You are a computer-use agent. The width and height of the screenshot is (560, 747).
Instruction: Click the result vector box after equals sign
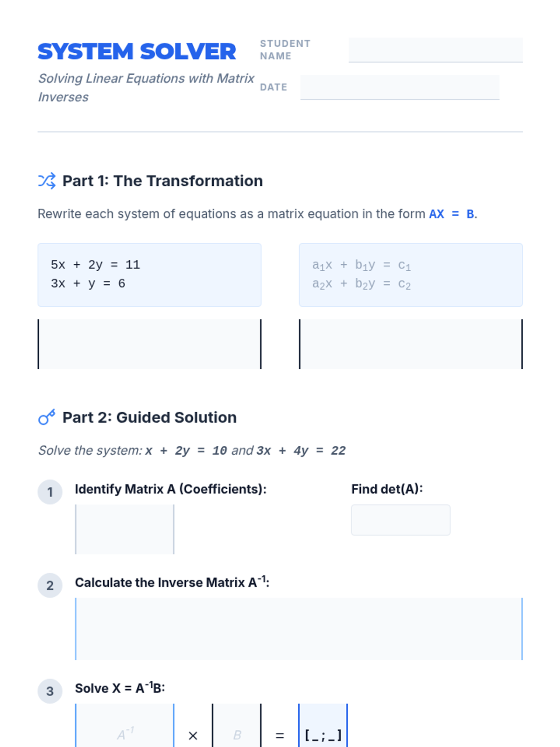[323, 728]
